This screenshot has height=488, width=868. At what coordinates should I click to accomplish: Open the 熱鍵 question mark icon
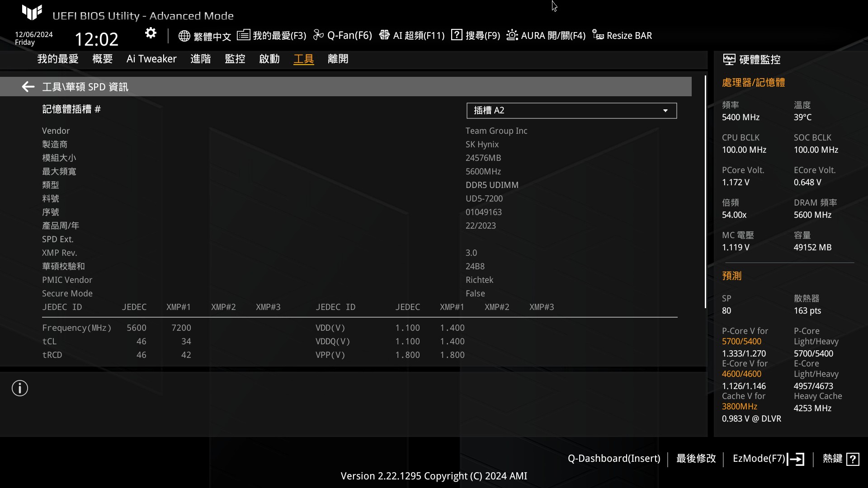[853, 459]
